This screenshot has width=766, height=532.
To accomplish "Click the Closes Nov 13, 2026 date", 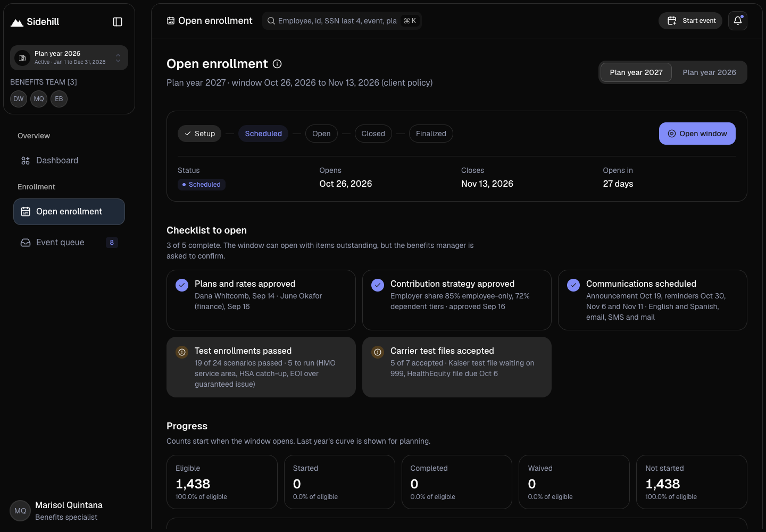I will coord(487,184).
